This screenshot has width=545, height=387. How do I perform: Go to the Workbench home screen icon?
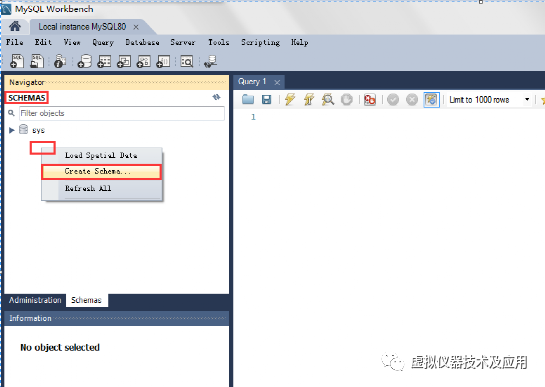[x=15, y=26]
